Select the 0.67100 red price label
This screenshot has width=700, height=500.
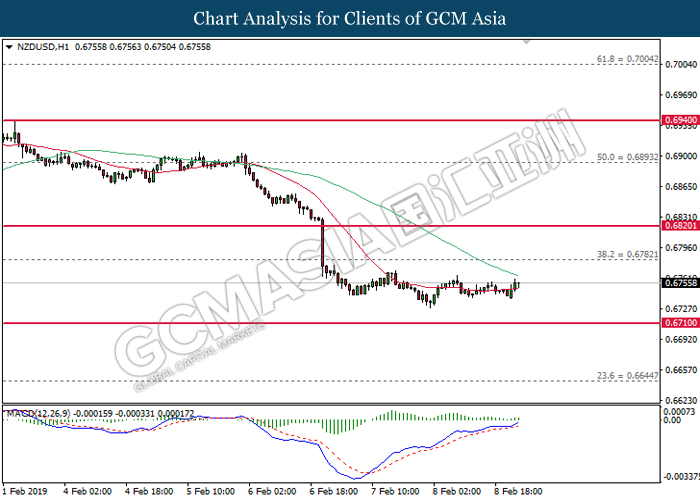(x=679, y=323)
